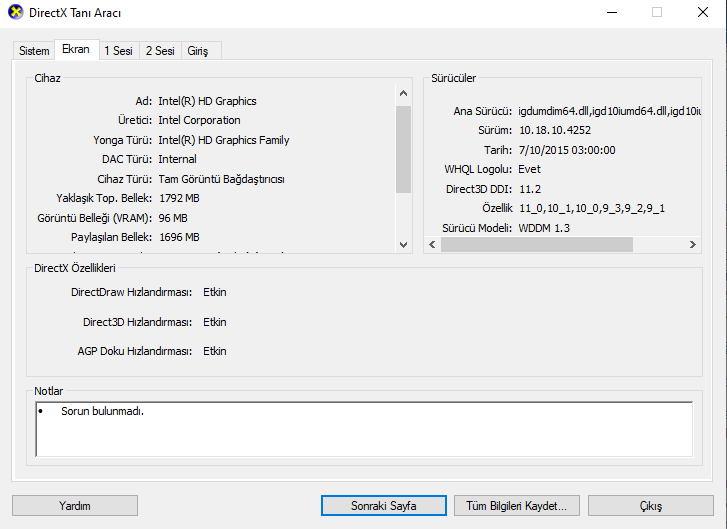Viewport: 727px width, 529px height.
Task: Click AGP Doku Hızlandırması 'Etkin' value
Action: [215, 351]
